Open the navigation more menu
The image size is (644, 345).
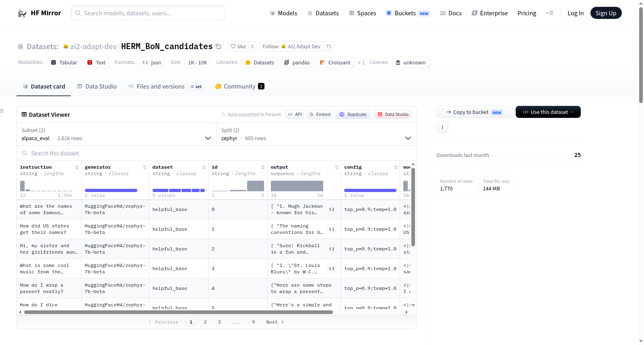pyautogui.click(x=549, y=13)
